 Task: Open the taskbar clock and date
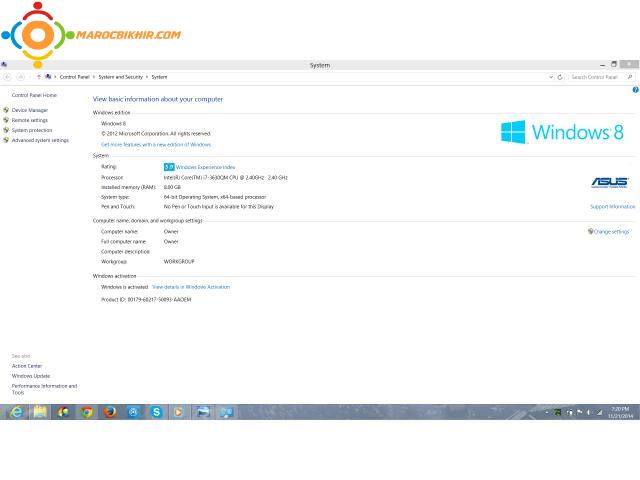(620, 412)
